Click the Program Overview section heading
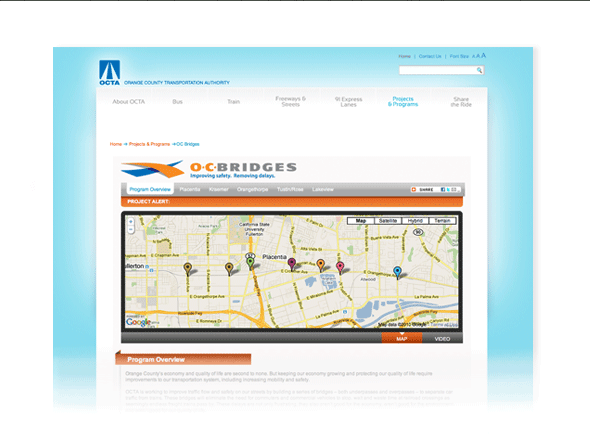This screenshot has width=590, height=434. (x=183, y=359)
